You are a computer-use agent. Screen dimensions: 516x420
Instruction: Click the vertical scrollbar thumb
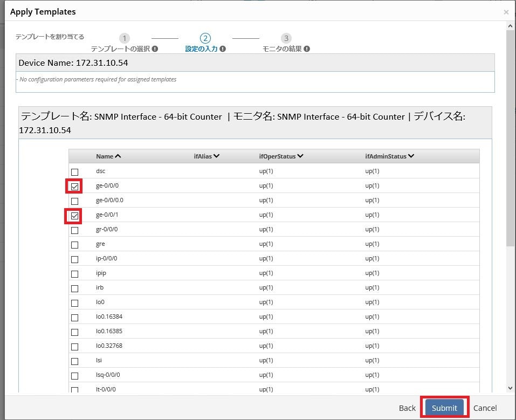click(x=510, y=137)
